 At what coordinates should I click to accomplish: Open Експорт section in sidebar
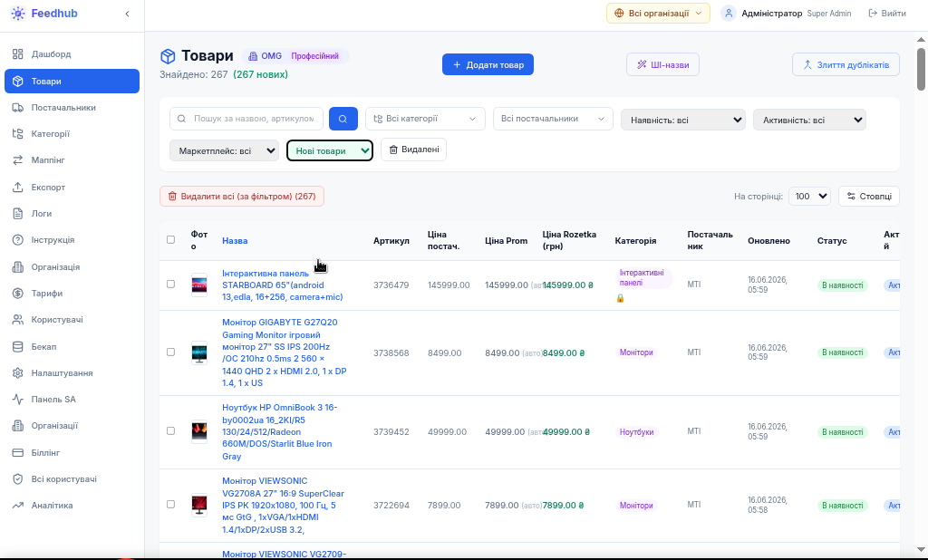[72, 187]
